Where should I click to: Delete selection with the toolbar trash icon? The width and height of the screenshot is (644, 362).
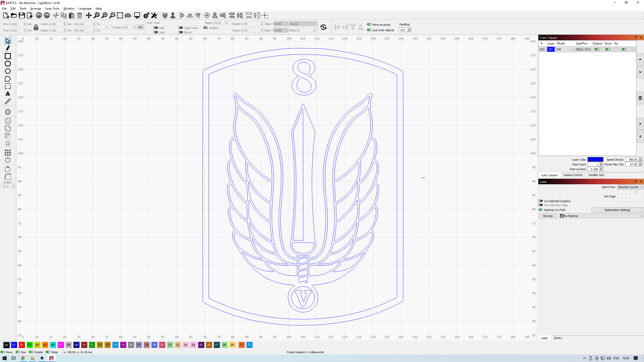click(x=79, y=16)
